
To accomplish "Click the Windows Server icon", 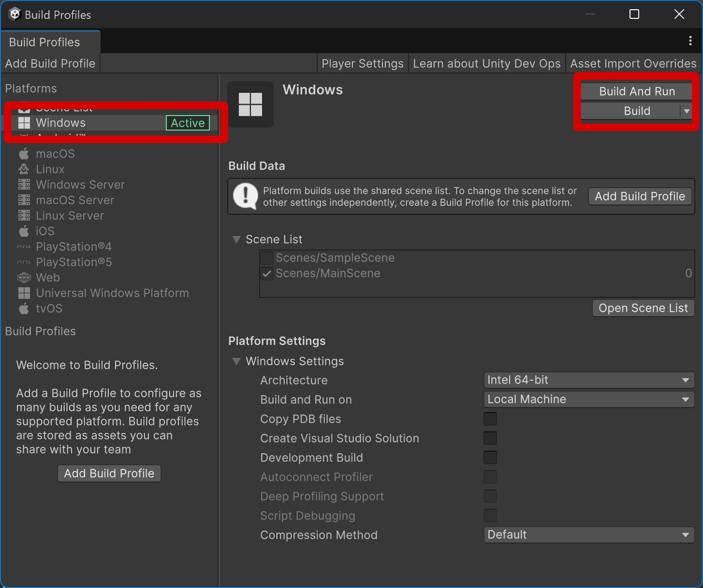I will pyautogui.click(x=24, y=185).
